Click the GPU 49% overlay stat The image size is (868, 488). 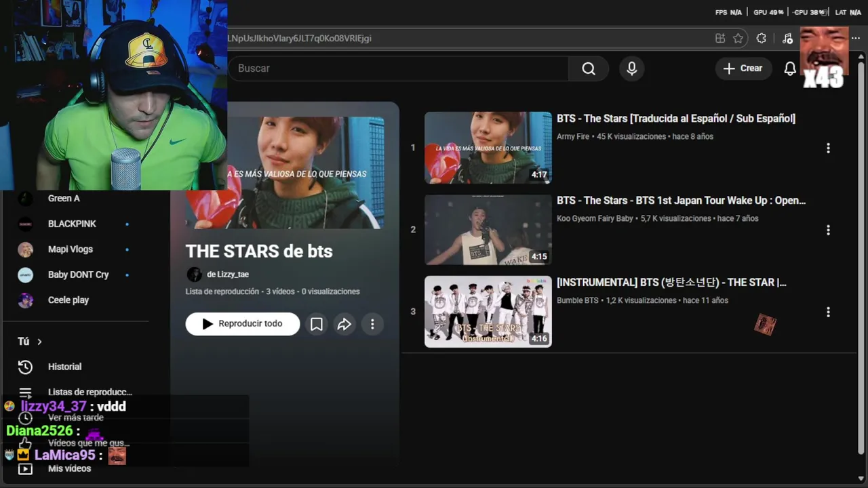(768, 12)
